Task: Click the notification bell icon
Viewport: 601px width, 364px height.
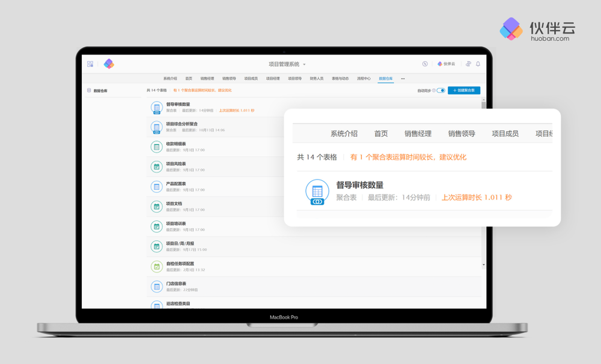Action: tap(478, 64)
